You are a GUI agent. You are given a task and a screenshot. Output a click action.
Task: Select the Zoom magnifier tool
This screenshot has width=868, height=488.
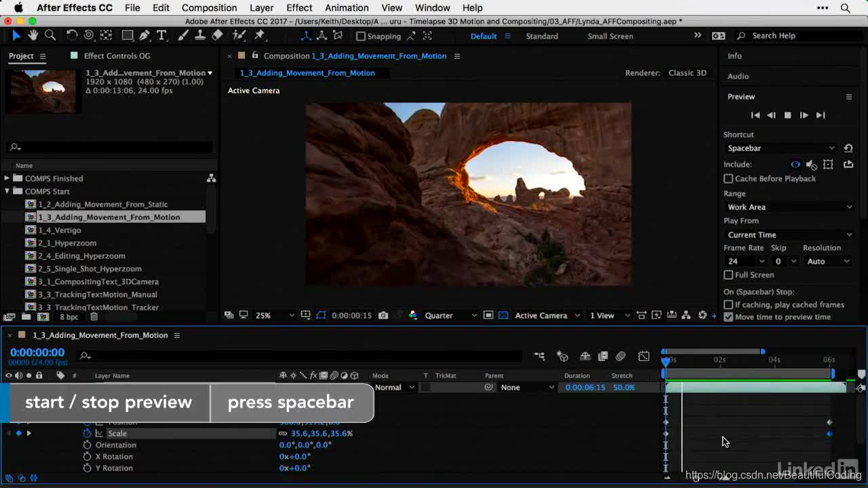(50, 35)
